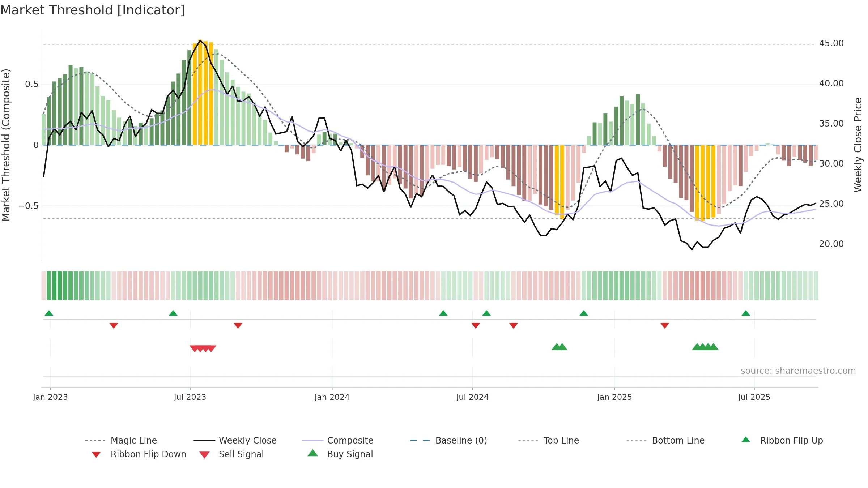This screenshot has height=488, width=868.
Task: Click the Jul 2023 x-axis label
Action: click(190, 397)
